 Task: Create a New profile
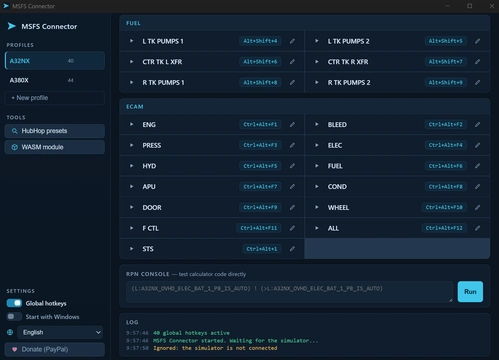(x=55, y=98)
